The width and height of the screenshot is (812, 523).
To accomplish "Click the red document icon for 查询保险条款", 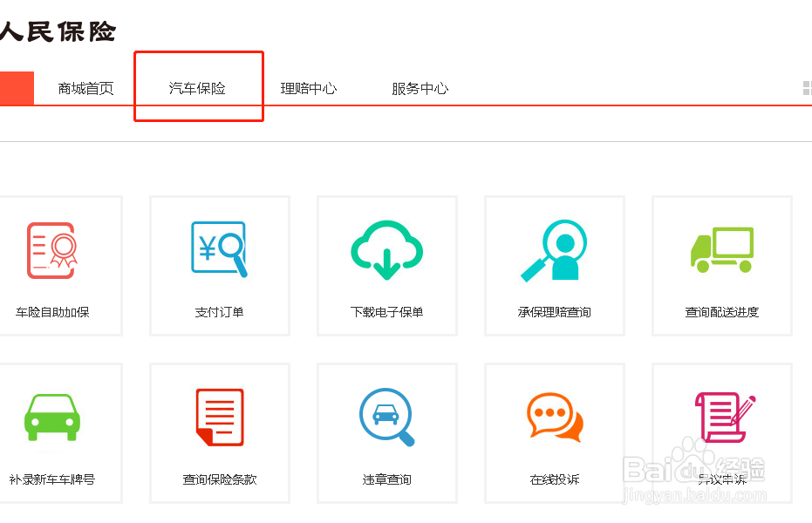I will pyautogui.click(x=220, y=417).
